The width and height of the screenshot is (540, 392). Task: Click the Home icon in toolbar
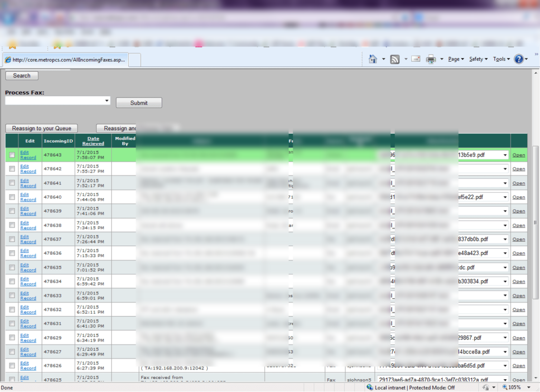pyautogui.click(x=373, y=59)
